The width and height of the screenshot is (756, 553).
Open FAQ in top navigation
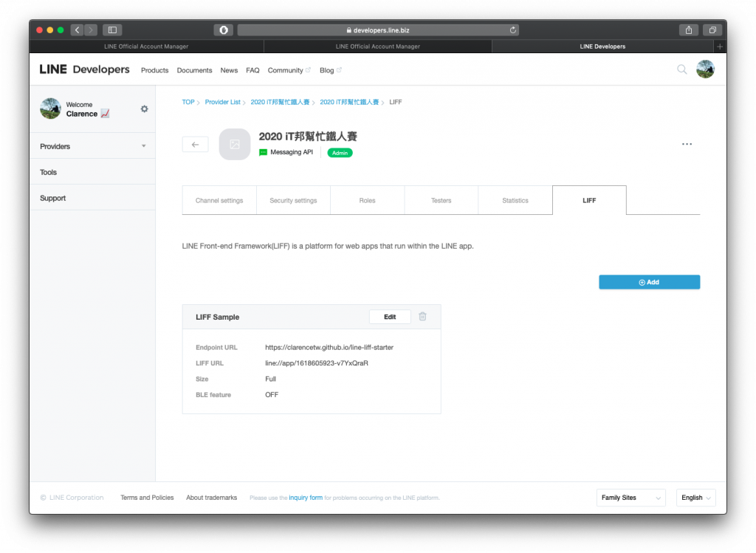click(x=252, y=70)
